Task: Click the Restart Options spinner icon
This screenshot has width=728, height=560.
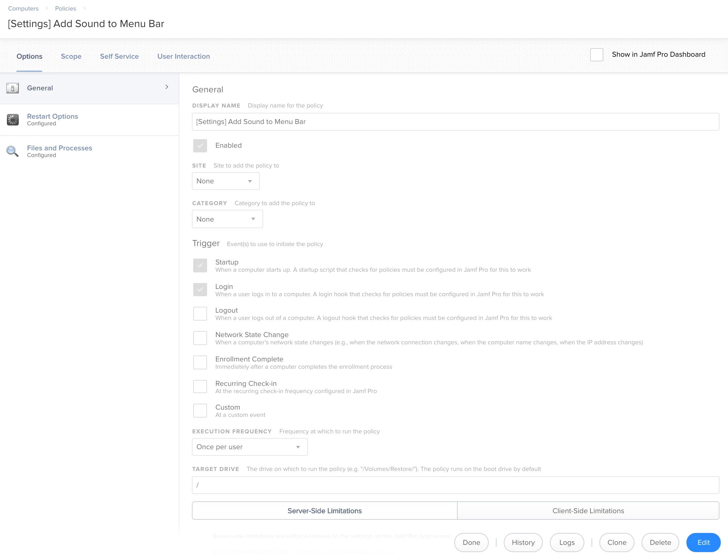Action: [x=13, y=120]
